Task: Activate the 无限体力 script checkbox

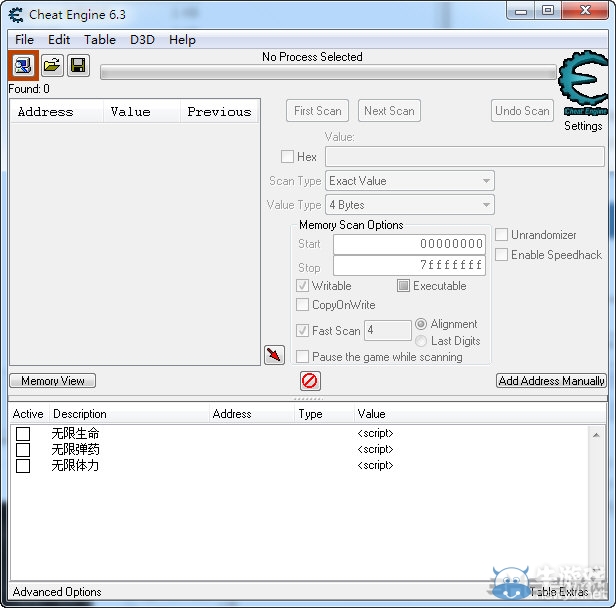Action: tap(23, 466)
